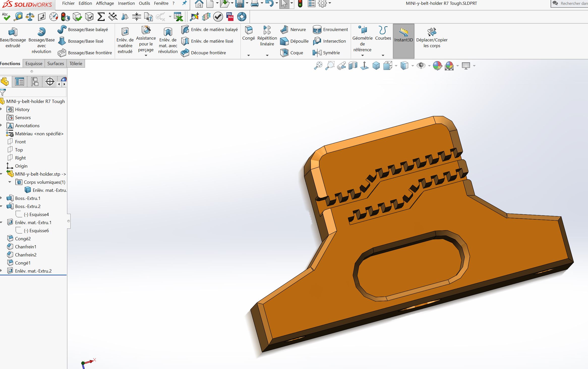Click Bossage/Base balayé button
The width and height of the screenshot is (588, 369).
point(83,30)
